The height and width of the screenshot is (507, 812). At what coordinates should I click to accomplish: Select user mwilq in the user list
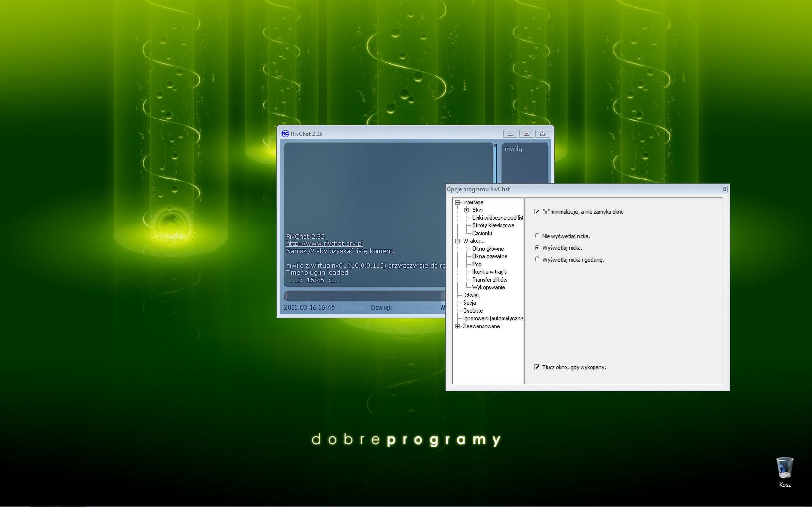[513, 149]
